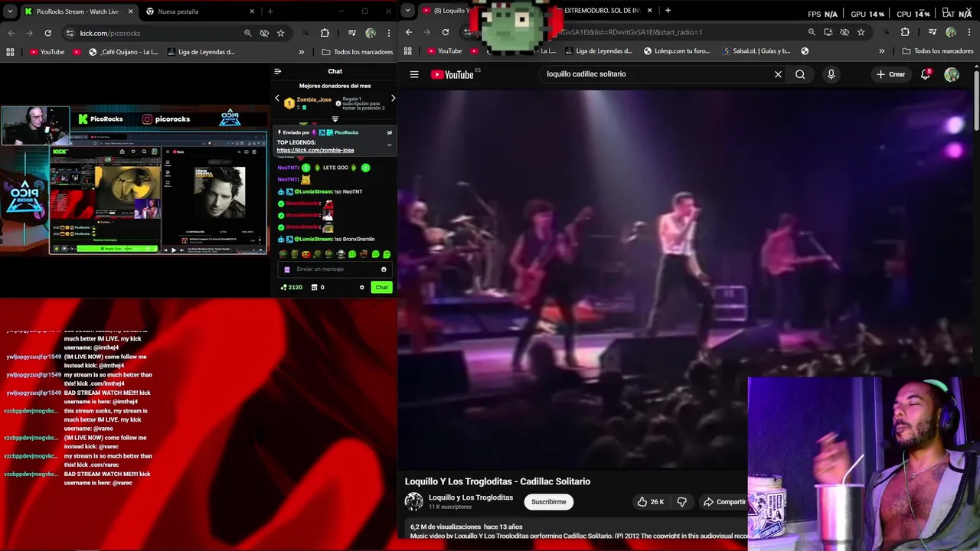
Task: Open the YouTube account avatar menu
Action: pos(952,74)
